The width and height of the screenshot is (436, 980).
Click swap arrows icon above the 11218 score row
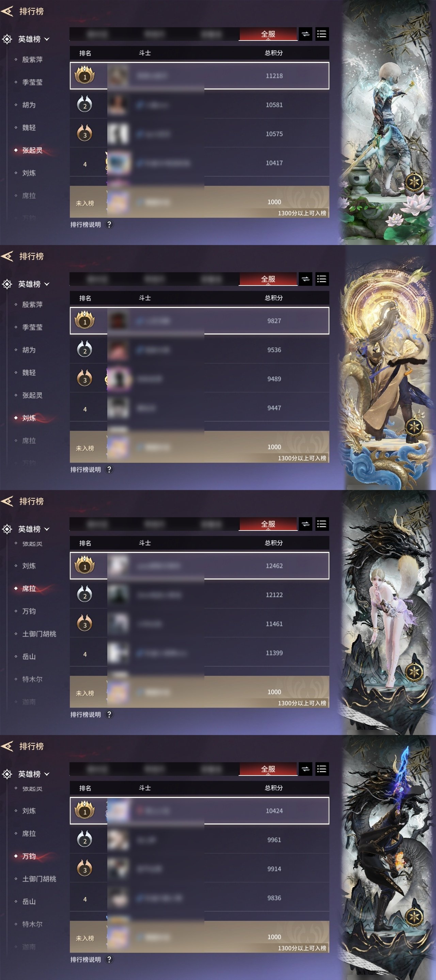306,34
